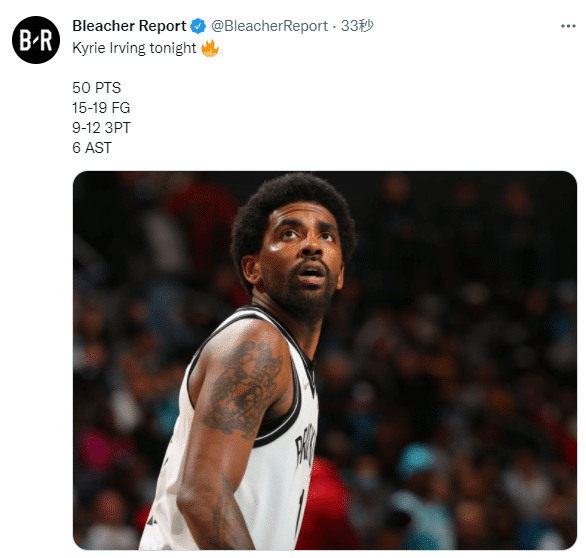Click the player's face in the photo
This screenshot has width=586, height=558.
pos(303,258)
